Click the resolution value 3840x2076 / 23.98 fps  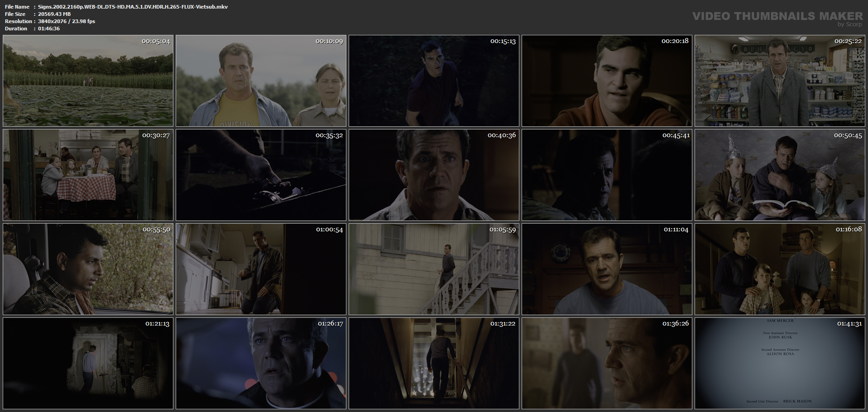click(67, 21)
